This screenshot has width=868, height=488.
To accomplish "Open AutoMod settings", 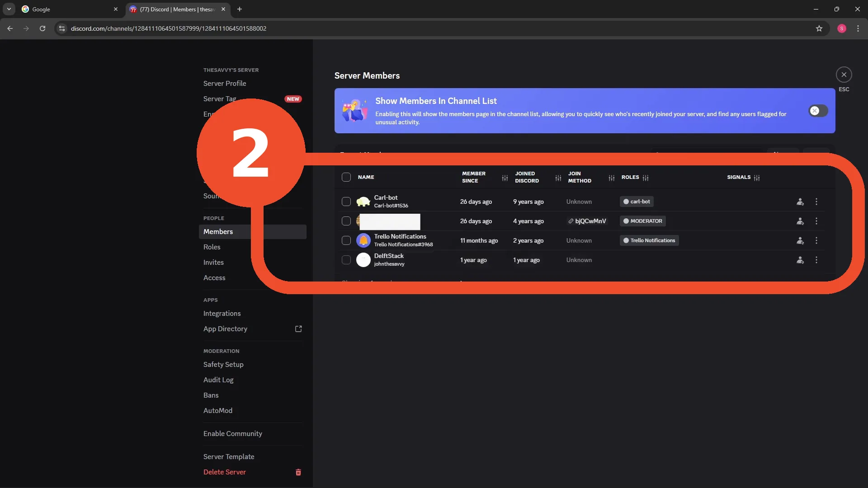I will point(218,411).
